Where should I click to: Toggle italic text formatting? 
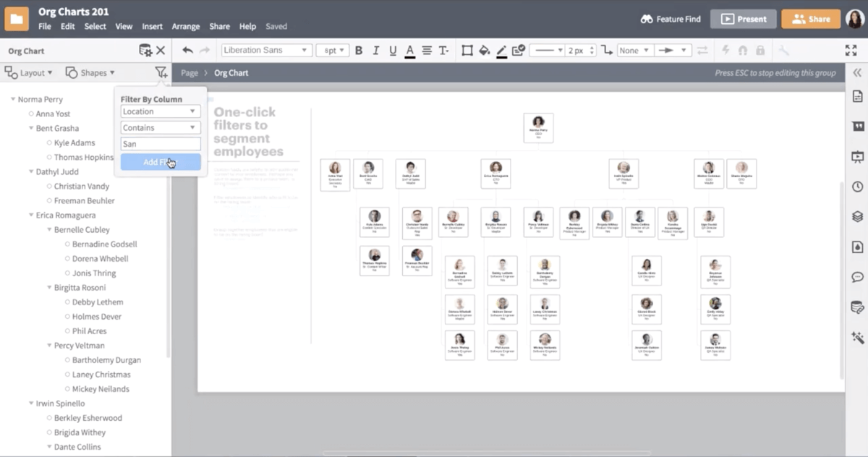coord(375,51)
